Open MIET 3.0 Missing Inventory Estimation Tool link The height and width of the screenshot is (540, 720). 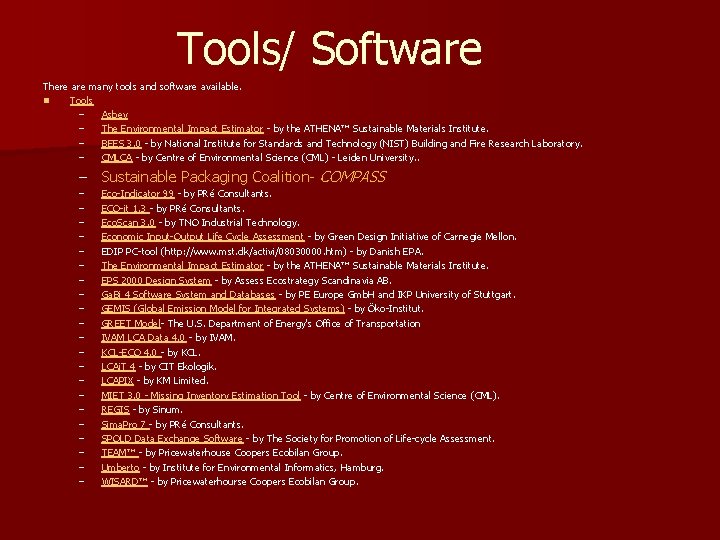click(x=201, y=395)
